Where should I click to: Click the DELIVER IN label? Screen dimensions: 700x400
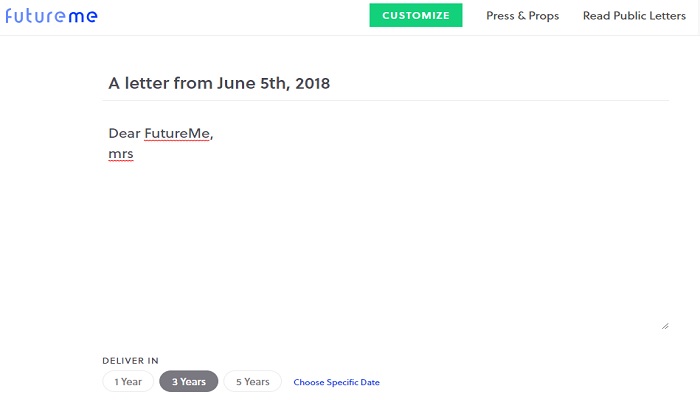(x=130, y=361)
